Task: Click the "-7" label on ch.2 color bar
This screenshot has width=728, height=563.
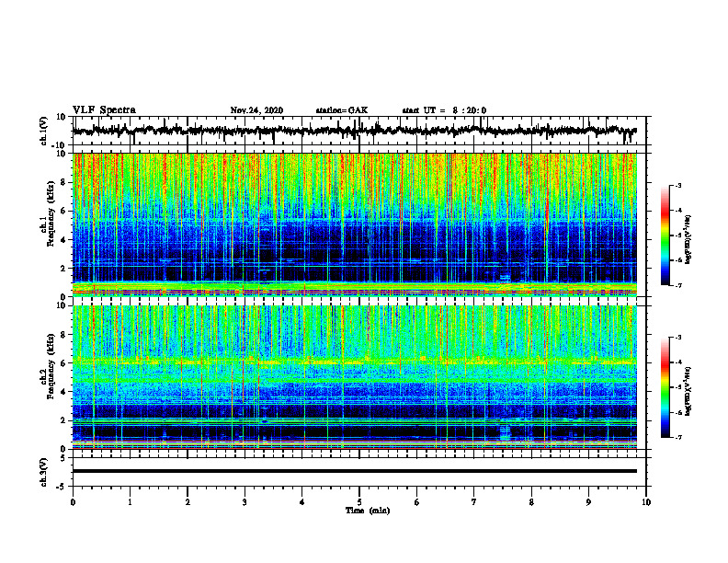Action: [x=678, y=437]
